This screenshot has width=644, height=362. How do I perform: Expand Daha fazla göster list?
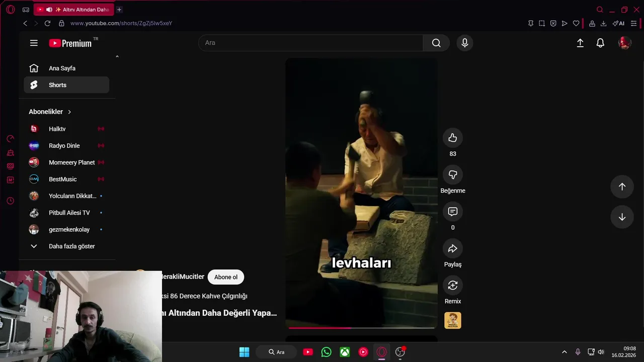(66, 246)
